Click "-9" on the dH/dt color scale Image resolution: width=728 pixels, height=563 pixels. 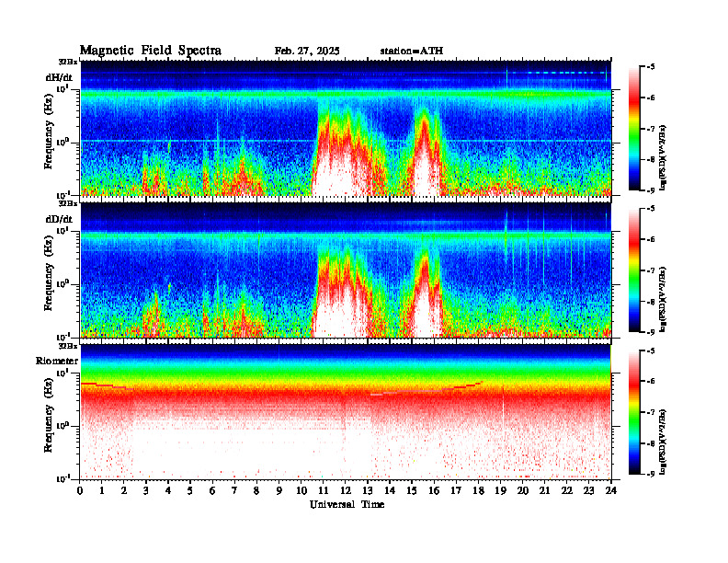(x=652, y=190)
